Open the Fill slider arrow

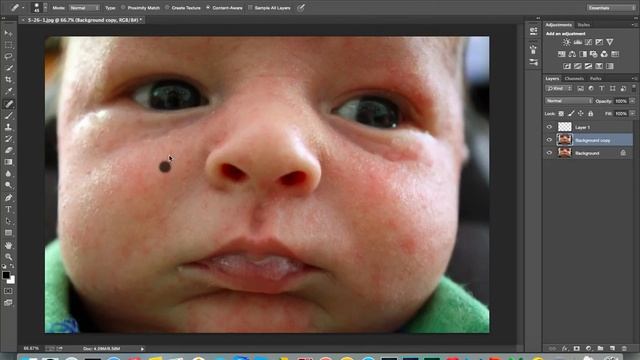(x=632, y=113)
